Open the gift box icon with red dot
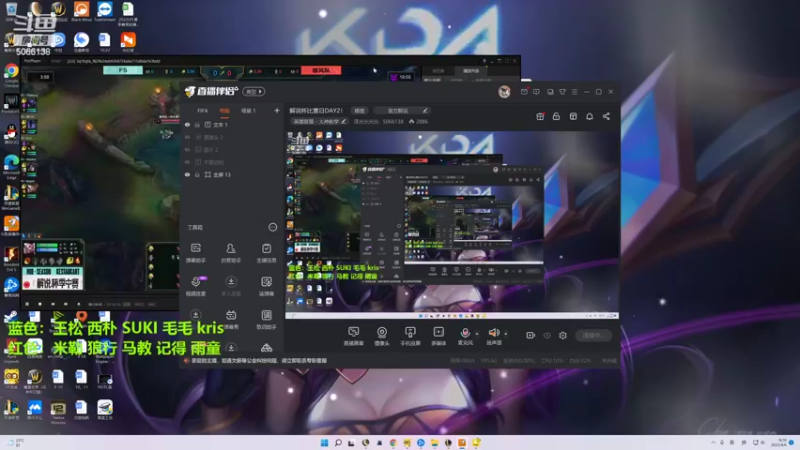Screen dimensions: 800x450 [540, 116]
